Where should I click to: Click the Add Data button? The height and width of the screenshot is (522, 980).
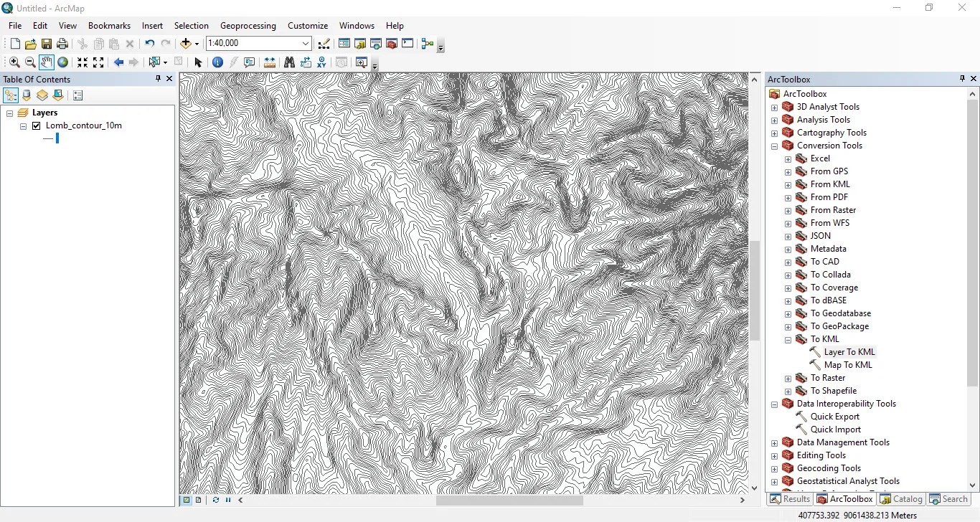[186, 44]
